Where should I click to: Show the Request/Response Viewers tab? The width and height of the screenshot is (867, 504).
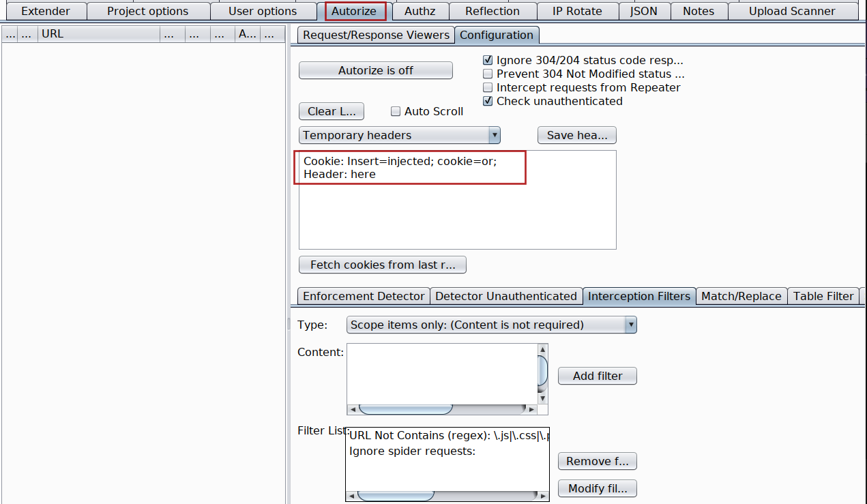(377, 35)
